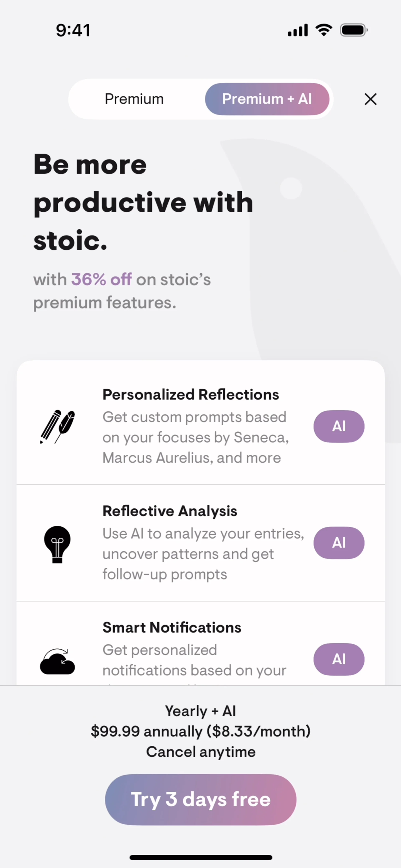This screenshot has height=868, width=401.
Task: Tap the pencil and feather icon
Action: [x=57, y=427]
